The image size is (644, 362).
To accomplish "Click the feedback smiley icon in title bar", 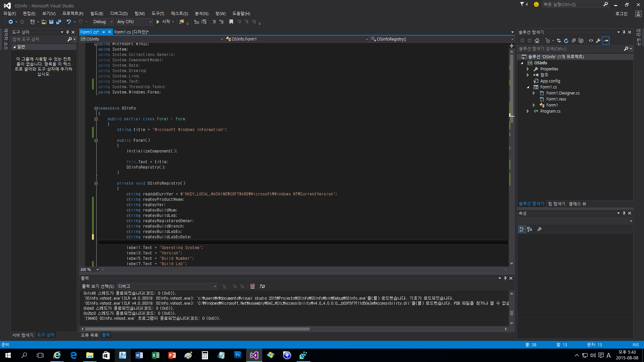I will click(536, 4).
